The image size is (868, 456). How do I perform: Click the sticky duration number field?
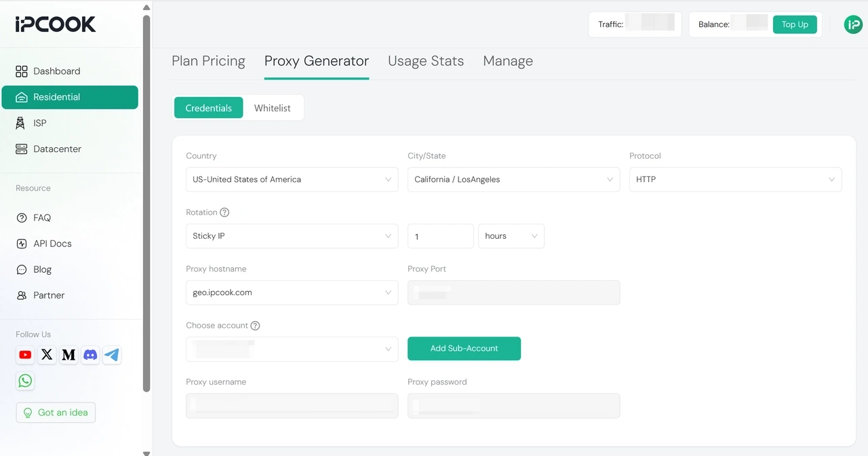[441, 236]
